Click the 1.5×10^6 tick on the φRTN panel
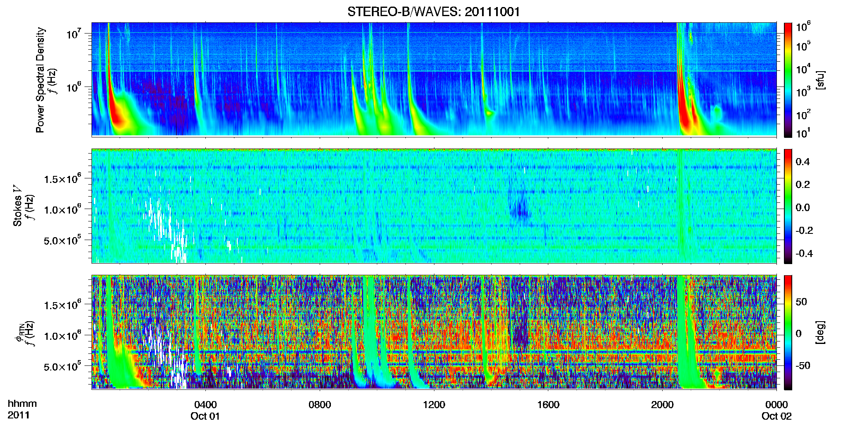This screenshot has height=447, width=868. pyautogui.click(x=63, y=305)
